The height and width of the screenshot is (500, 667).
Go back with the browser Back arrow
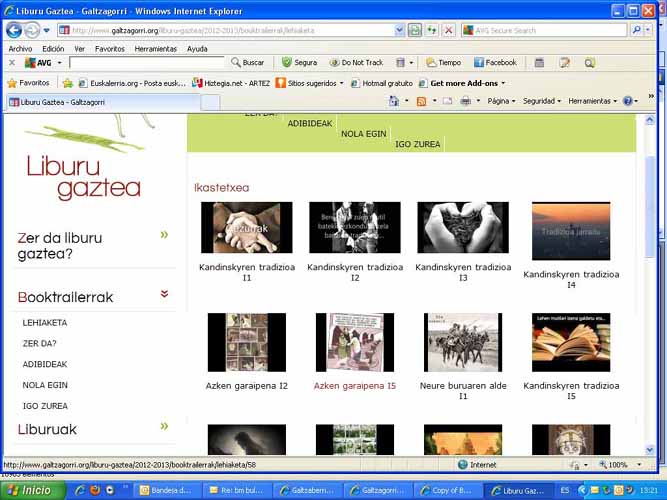pos(14,30)
